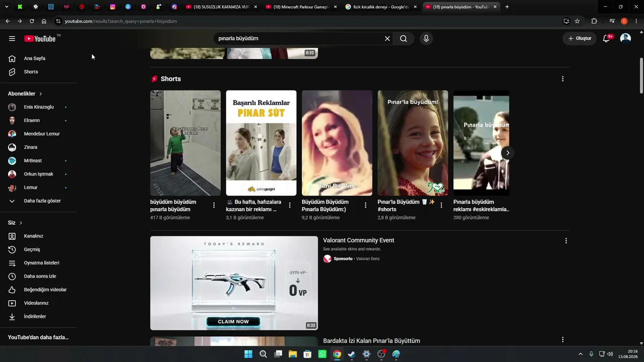This screenshot has width=644, height=362.
Task: Click the browser address bar
Action: pos(307,21)
